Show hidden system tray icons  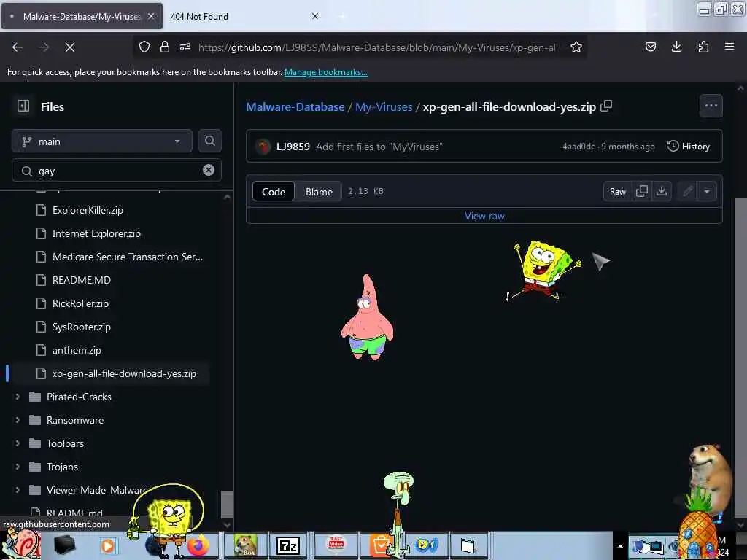pyautogui.click(x=620, y=546)
